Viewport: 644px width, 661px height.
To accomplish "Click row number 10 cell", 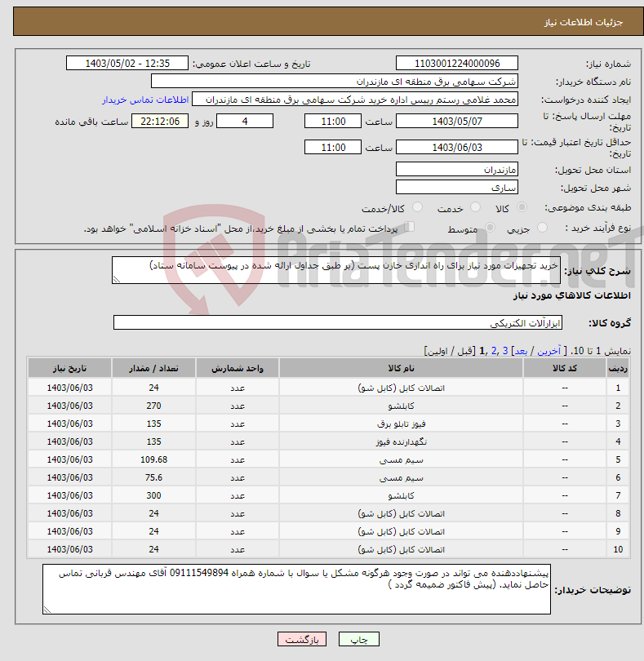I will [x=618, y=550].
